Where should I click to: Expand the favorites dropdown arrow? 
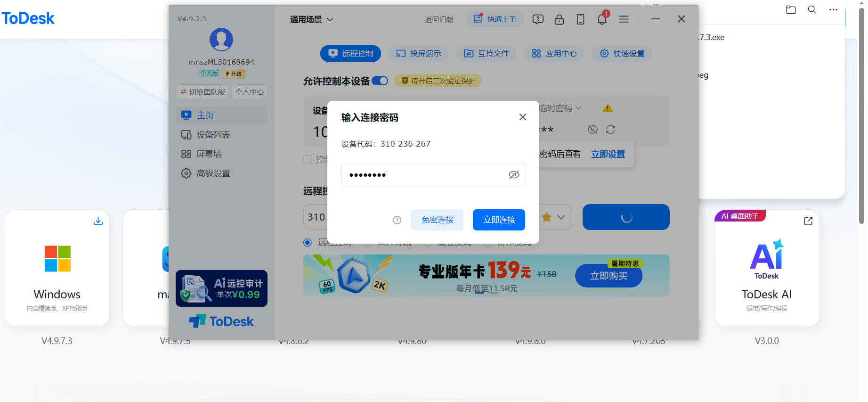point(561,217)
